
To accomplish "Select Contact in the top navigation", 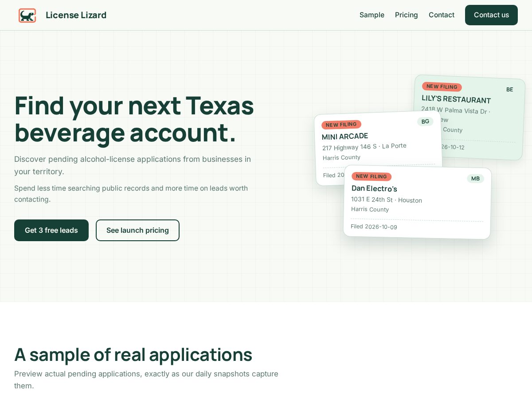I will click(442, 15).
